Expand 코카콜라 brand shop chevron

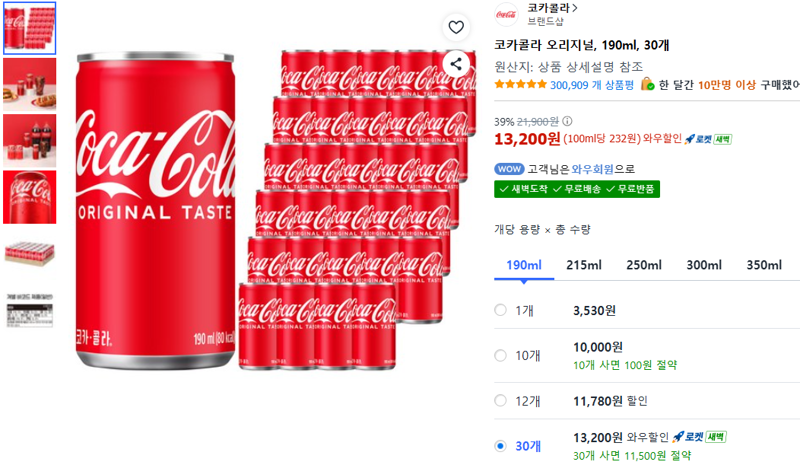coord(575,8)
